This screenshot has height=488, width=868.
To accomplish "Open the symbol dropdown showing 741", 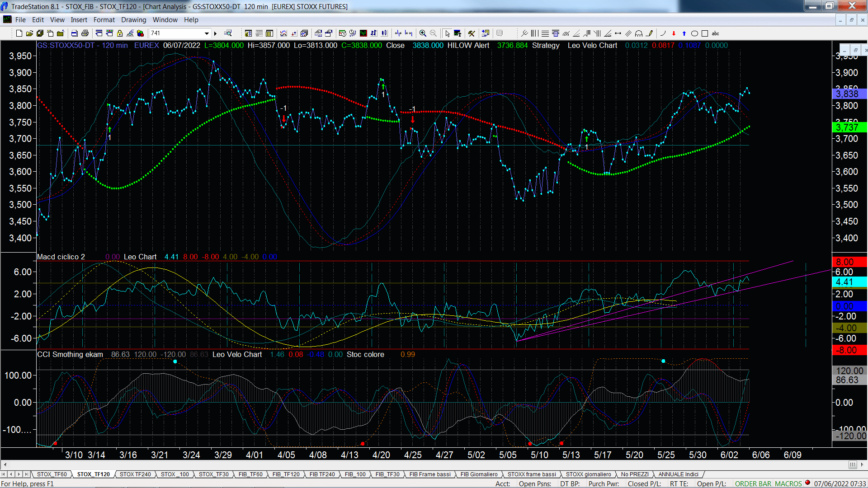I will [x=207, y=33].
